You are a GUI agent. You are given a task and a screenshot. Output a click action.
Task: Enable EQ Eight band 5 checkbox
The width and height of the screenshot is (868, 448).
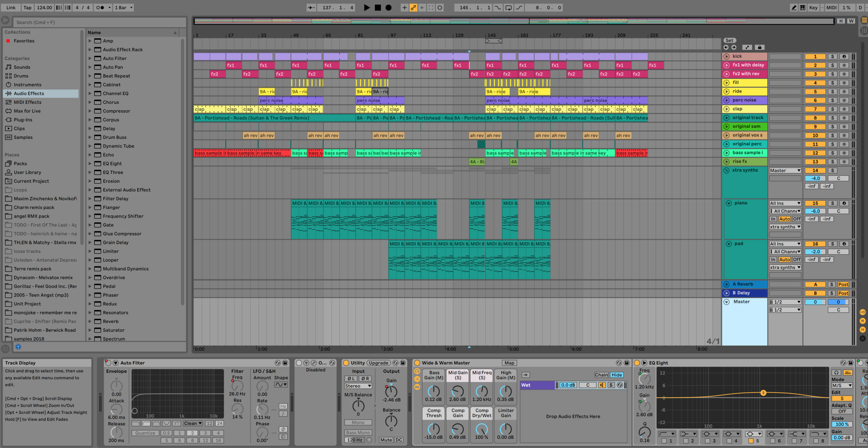[x=751, y=441]
